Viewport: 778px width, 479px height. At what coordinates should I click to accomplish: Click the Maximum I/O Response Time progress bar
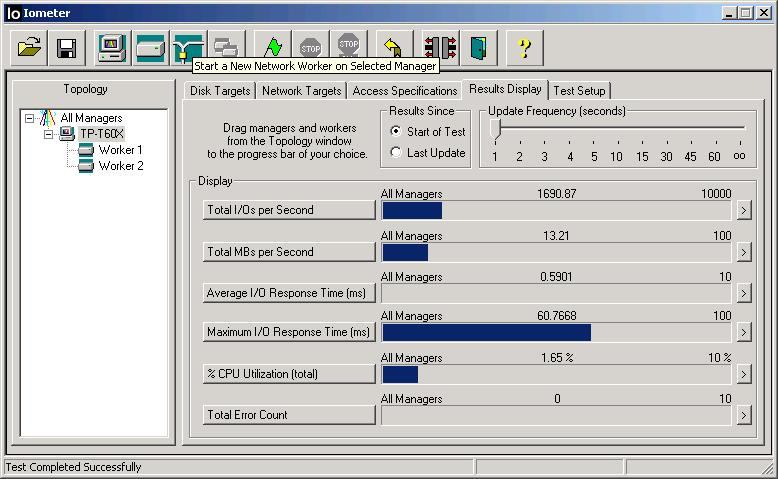[x=556, y=333]
